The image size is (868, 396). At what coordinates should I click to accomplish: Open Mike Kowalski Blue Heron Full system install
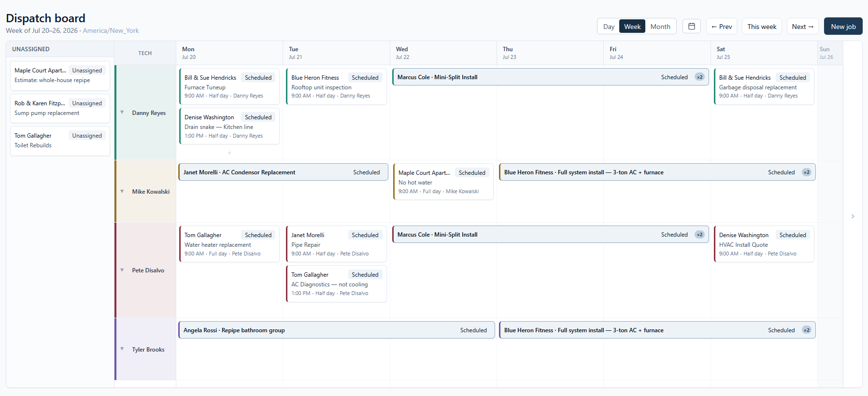click(x=657, y=172)
